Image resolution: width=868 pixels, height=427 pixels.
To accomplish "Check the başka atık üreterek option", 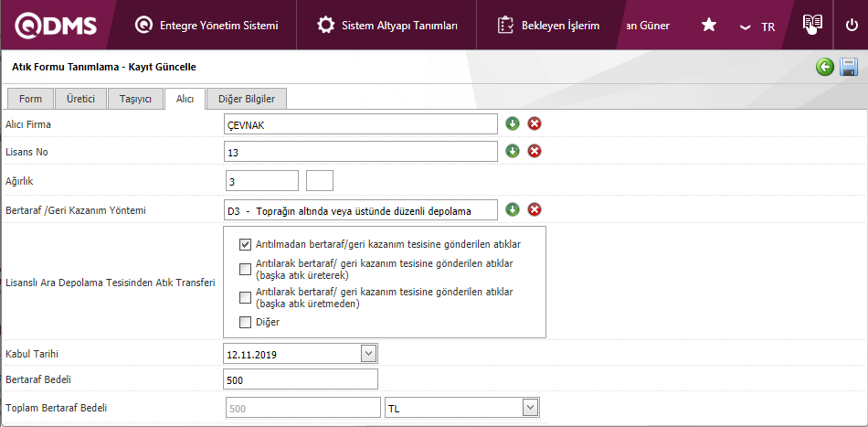I will coord(245,269).
